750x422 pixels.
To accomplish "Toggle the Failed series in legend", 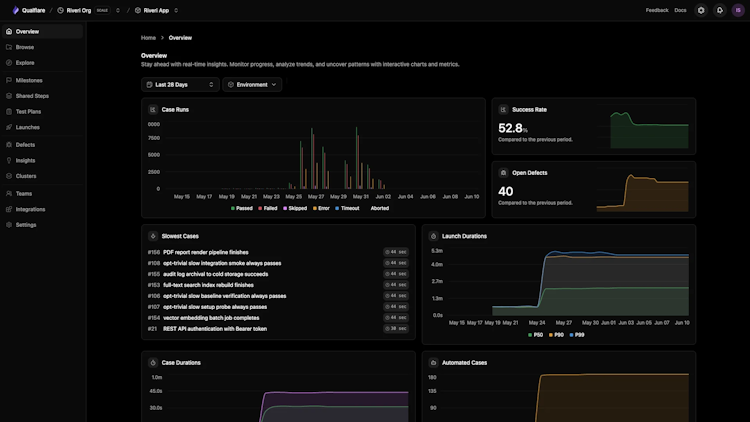I will (267, 208).
